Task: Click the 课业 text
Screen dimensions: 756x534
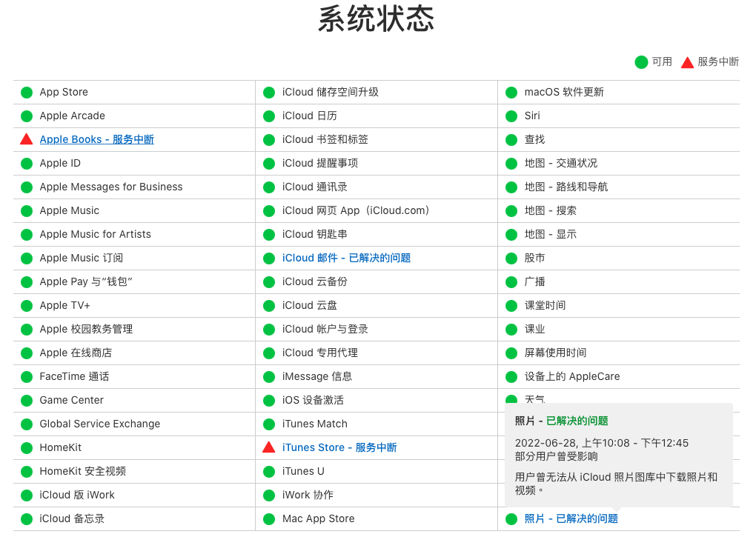Action: pos(534,329)
